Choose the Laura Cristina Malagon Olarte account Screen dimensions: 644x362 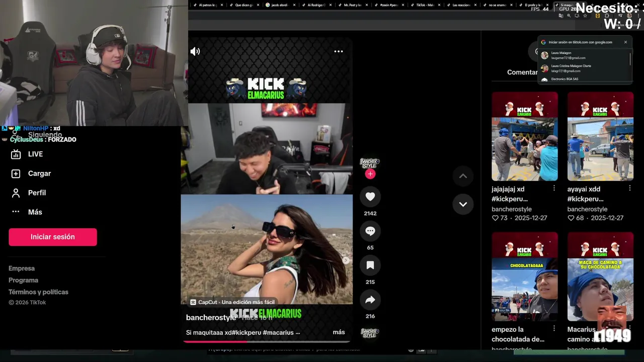[584, 68]
